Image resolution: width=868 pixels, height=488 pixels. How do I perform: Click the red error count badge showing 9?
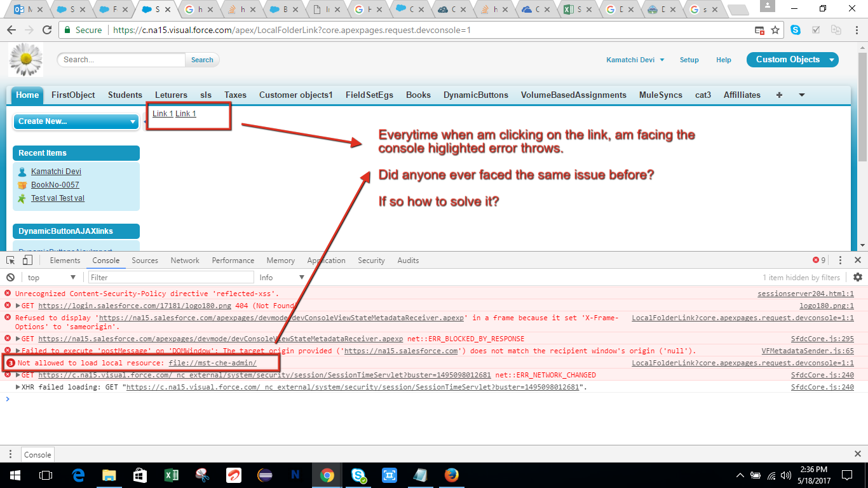[x=819, y=260]
